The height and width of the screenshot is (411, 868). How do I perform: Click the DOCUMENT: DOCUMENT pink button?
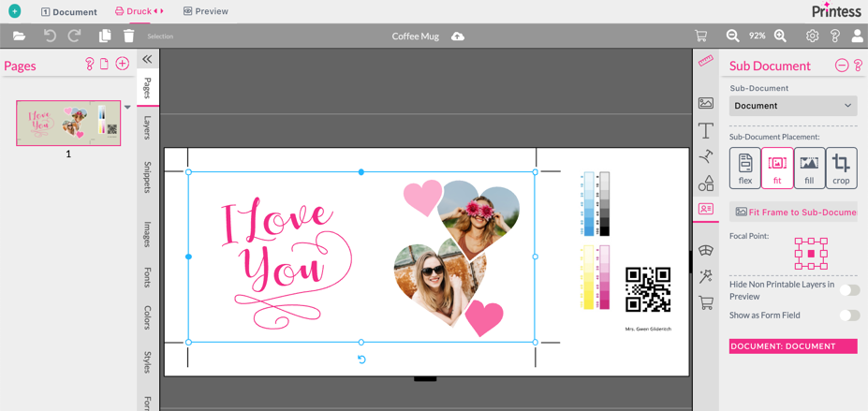793,346
